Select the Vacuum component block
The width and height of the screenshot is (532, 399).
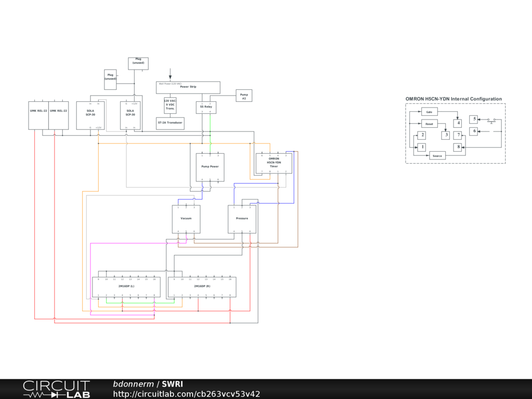(x=186, y=219)
